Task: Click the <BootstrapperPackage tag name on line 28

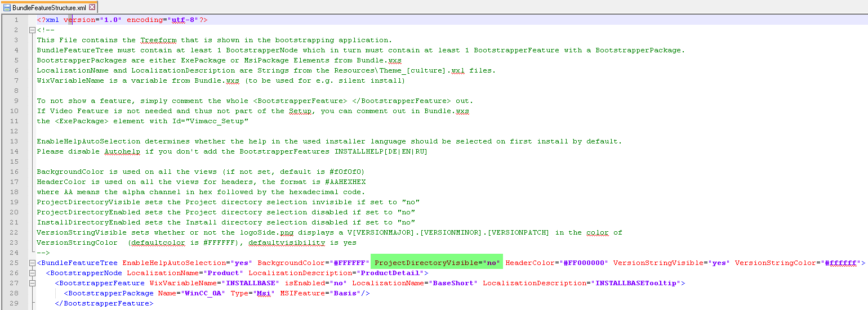Action: coord(109,293)
